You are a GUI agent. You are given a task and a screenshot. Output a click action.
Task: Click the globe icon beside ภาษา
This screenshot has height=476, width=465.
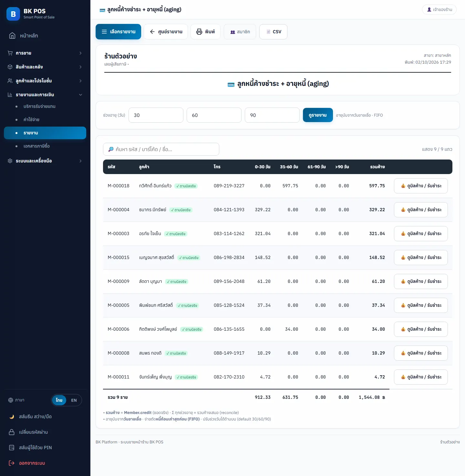[11, 400]
